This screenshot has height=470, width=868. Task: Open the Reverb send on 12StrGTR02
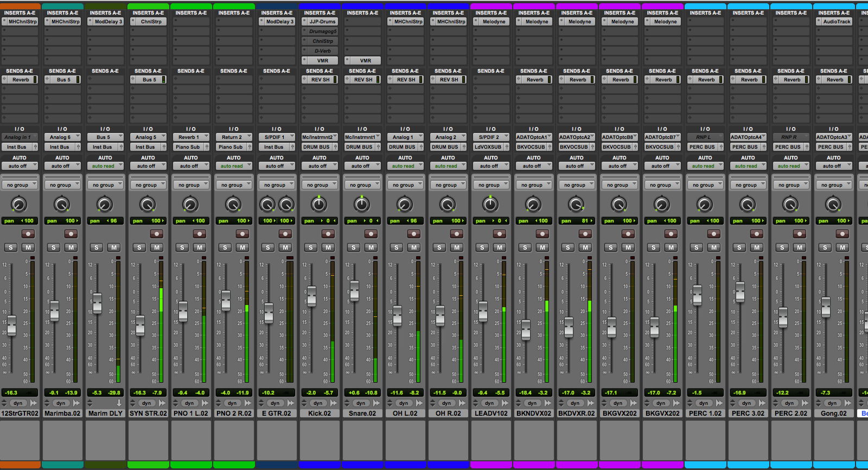coord(20,80)
